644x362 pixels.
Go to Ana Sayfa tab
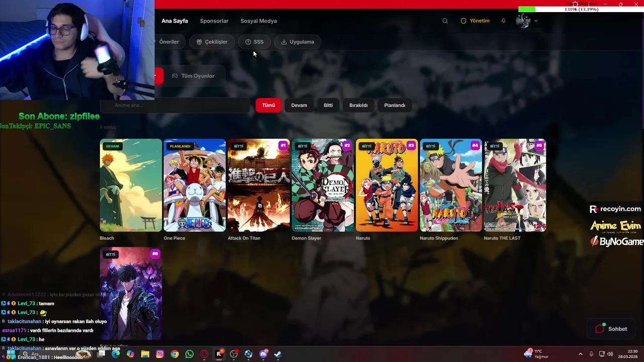point(175,21)
